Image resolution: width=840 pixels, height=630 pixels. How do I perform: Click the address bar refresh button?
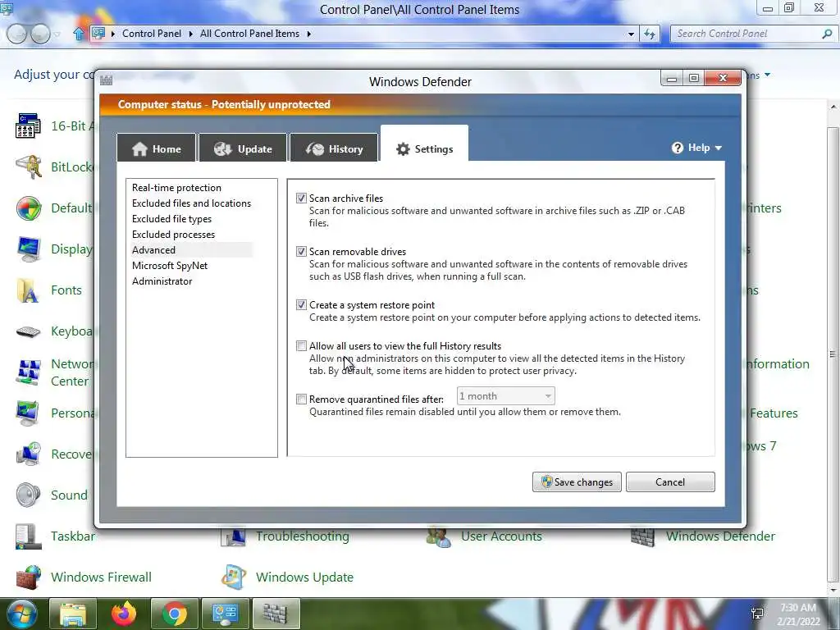(x=650, y=34)
